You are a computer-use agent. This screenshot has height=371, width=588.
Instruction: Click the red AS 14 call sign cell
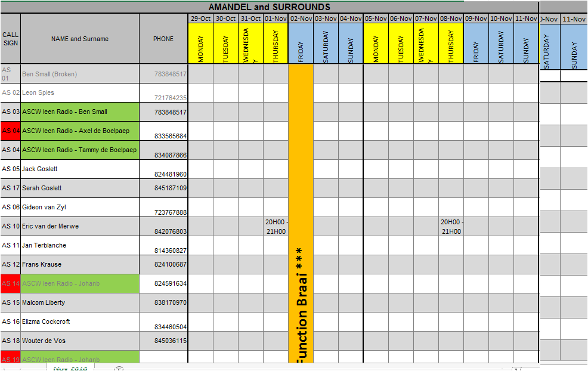10,283
